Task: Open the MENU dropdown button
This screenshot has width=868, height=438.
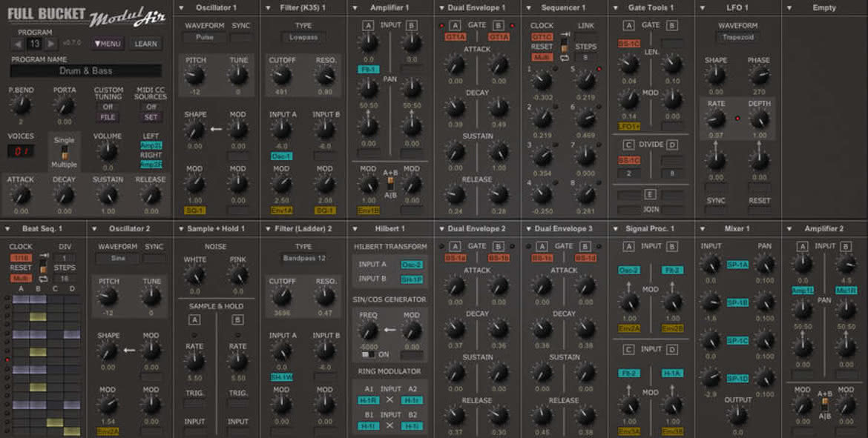Action: coord(108,44)
